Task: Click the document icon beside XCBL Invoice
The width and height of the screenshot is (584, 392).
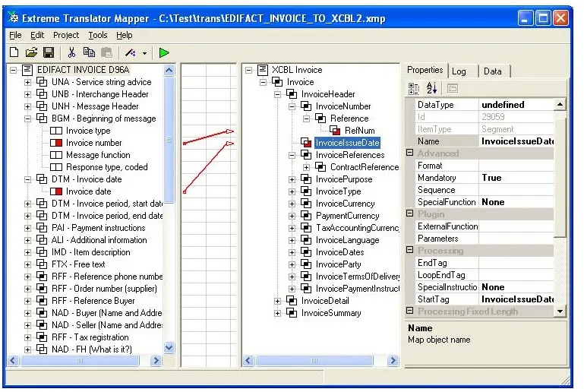Action: [x=262, y=70]
